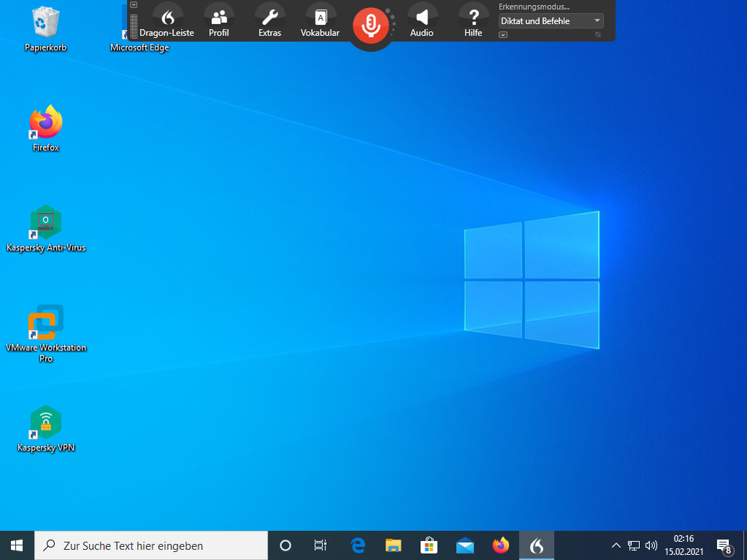Select the Kaspersky VPN desktop icon
Screen dimensions: 747x560
tap(46, 423)
